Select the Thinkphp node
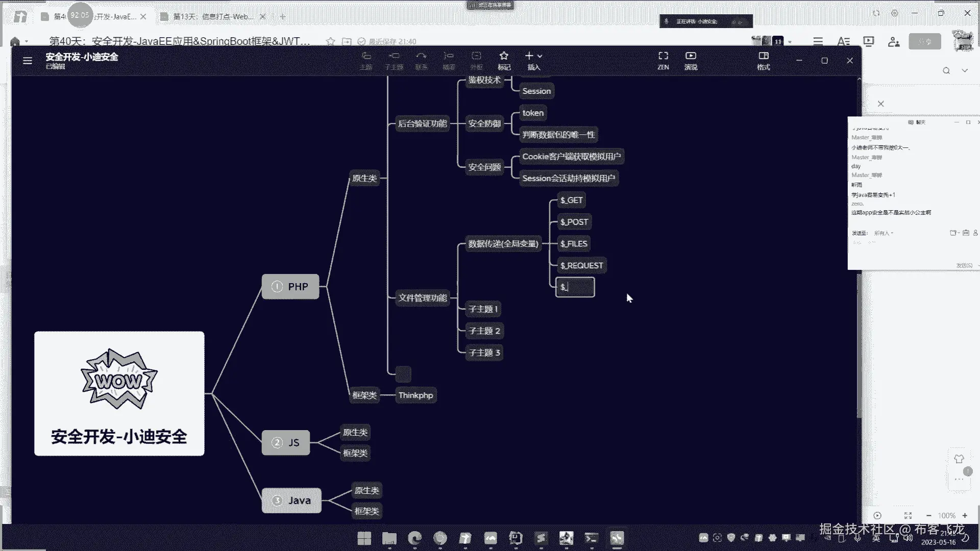 (x=415, y=395)
